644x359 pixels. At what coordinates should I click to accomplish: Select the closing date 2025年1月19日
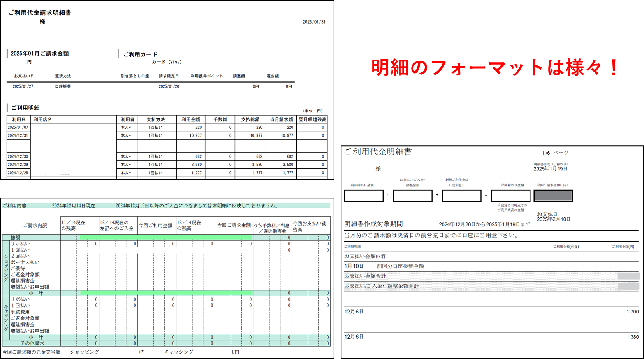tap(550, 169)
